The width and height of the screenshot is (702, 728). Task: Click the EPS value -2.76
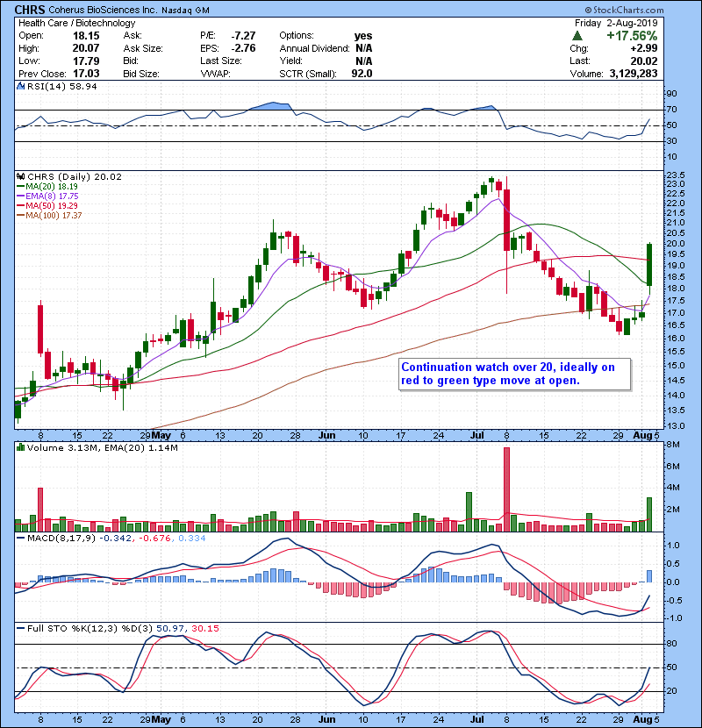click(243, 48)
